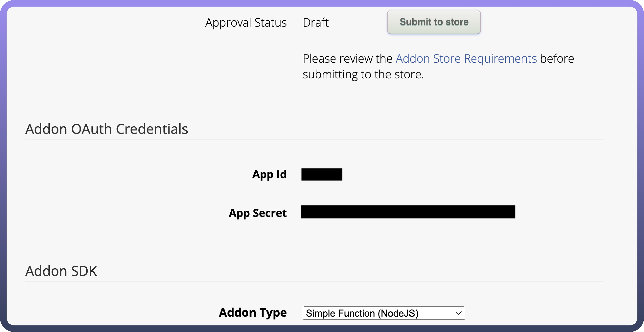Click the word 'Requirements' in the link
The image size is (644, 332).
click(x=500, y=59)
